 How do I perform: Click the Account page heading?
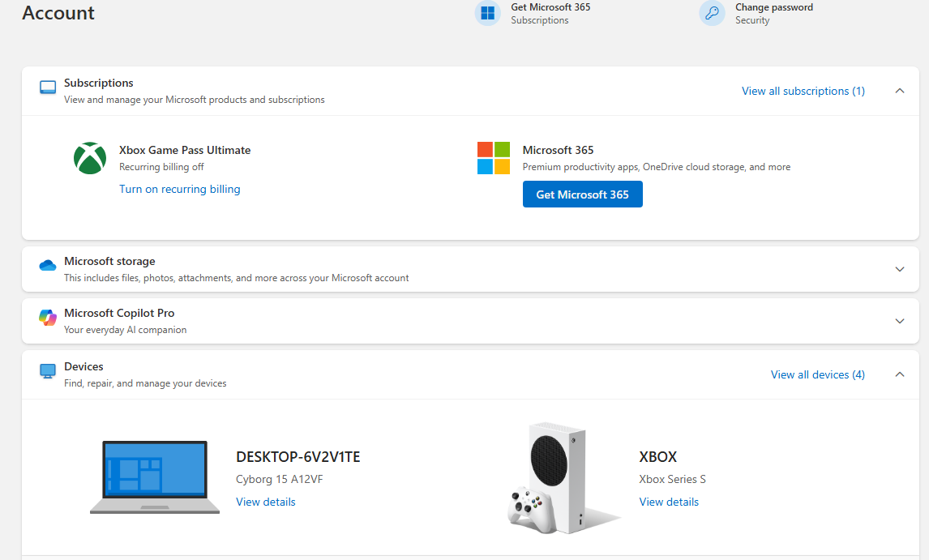coord(58,13)
